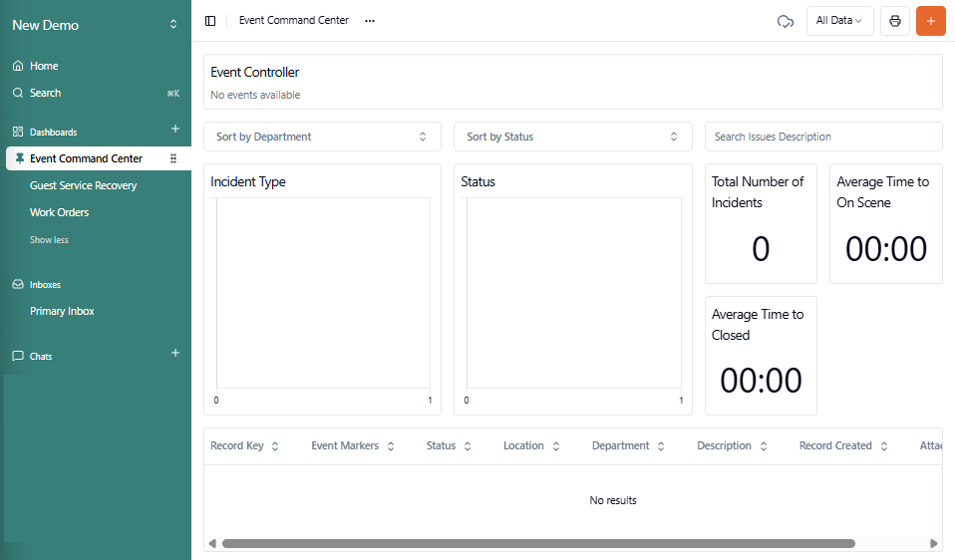Screen dimensions: 955x560
Task: Click the drag handle next to Event Command Center
Action: pos(173,158)
